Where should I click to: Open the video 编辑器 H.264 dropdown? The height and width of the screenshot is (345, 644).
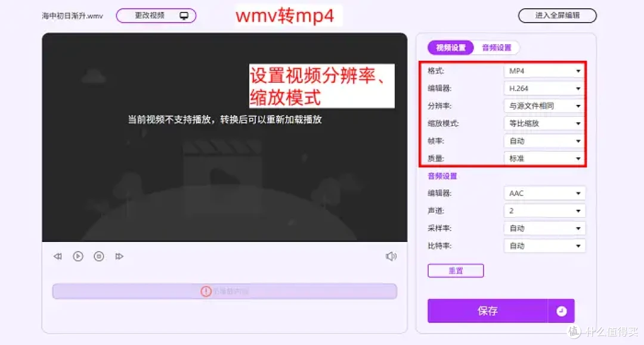coord(544,89)
